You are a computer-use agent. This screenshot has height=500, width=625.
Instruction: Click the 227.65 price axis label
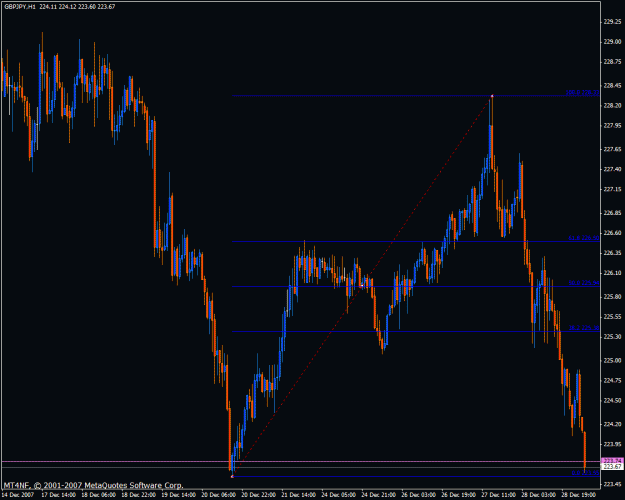[612, 150]
